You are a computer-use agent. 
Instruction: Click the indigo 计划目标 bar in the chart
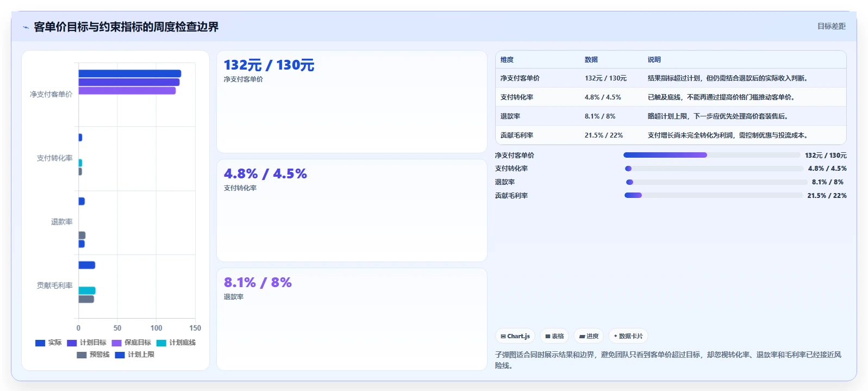point(129,82)
